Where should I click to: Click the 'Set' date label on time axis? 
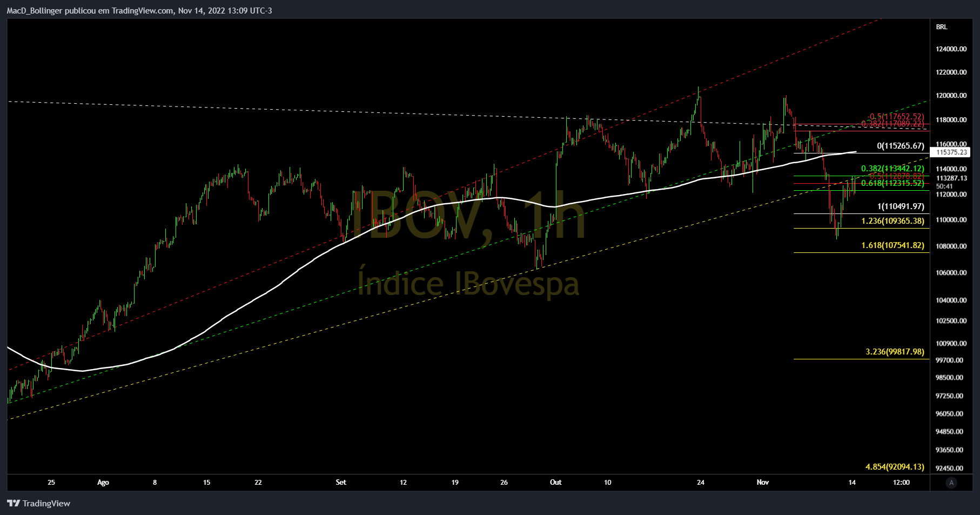coord(341,483)
